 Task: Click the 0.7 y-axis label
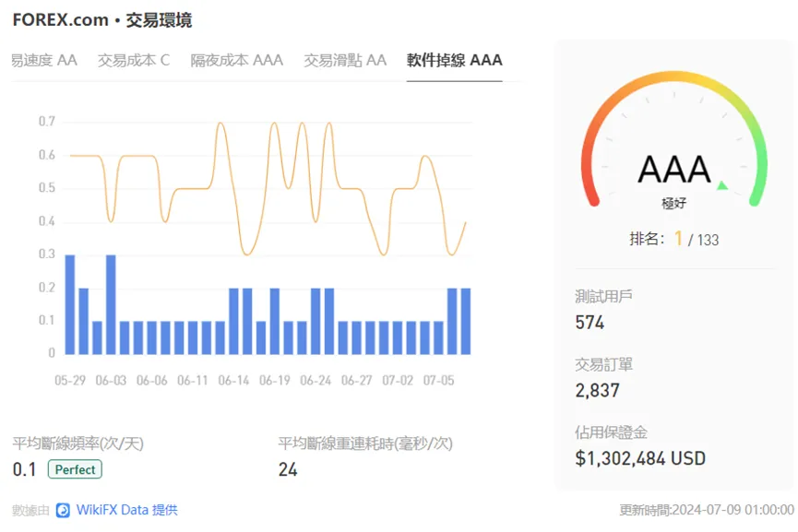(x=47, y=122)
